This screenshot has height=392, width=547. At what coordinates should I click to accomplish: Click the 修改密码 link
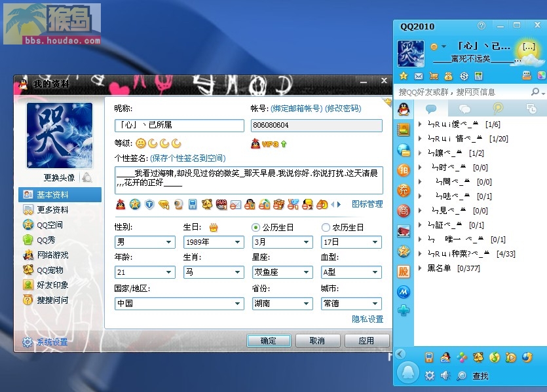[343, 109]
